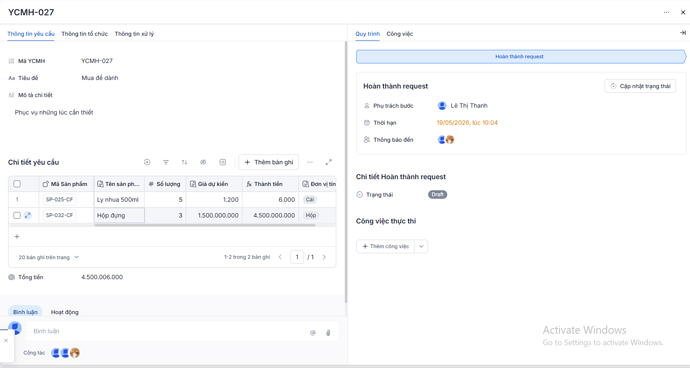The image size is (690, 368).
Task: Click the 1.200 price cell
Action: tap(214, 200)
